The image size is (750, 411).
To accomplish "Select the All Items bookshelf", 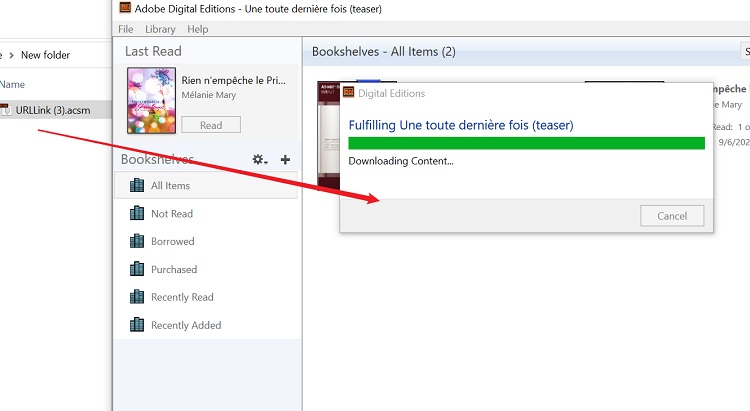I will click(206, 185).
